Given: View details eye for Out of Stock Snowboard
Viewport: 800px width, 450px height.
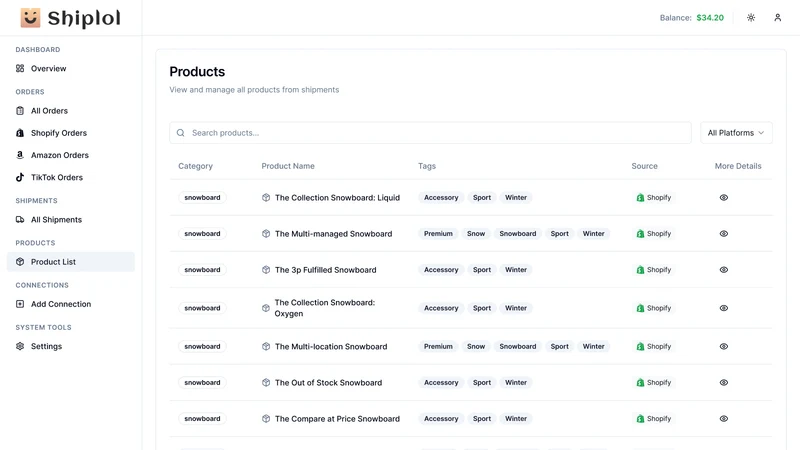Looking at the screenshot, I should 723,383.
